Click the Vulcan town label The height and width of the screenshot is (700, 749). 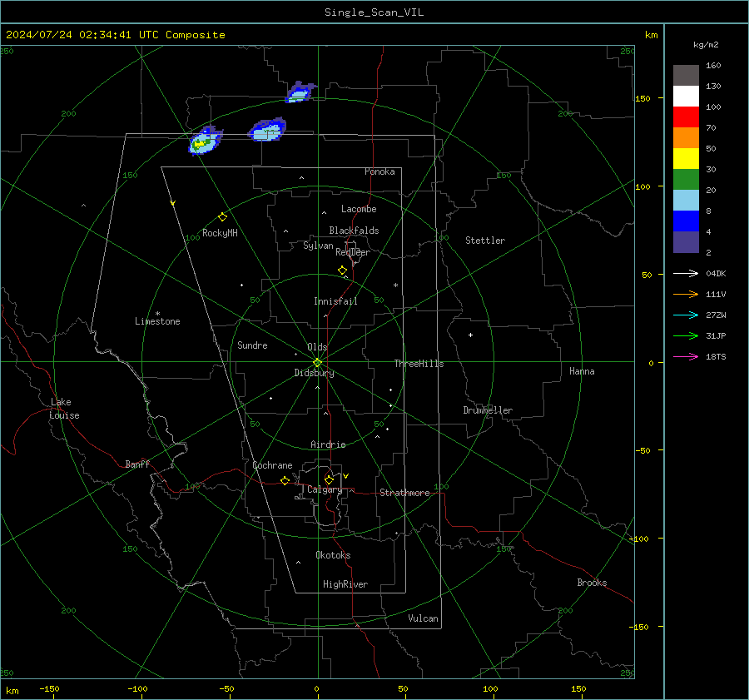tap(424, 618)
